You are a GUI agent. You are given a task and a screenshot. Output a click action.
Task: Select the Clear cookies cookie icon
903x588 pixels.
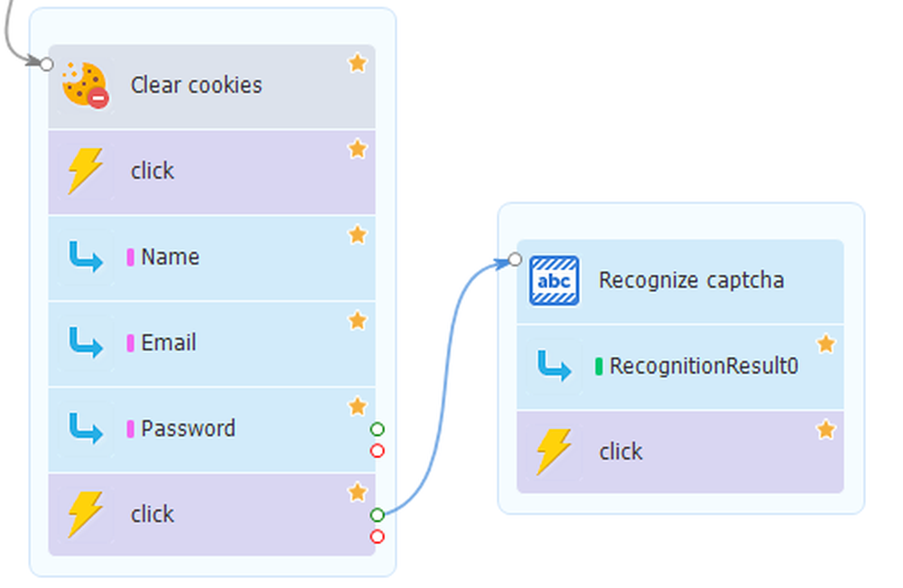pos(85,85)
